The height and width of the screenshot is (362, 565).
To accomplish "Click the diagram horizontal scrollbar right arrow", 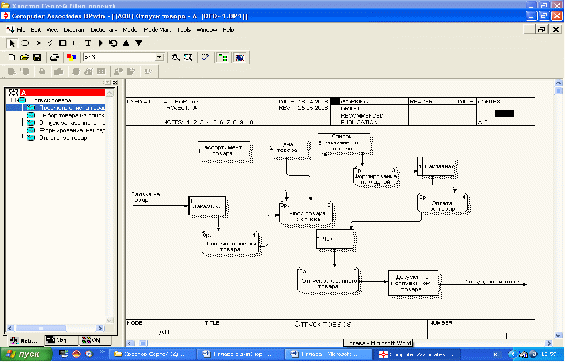I will click(x=549, y=343).
